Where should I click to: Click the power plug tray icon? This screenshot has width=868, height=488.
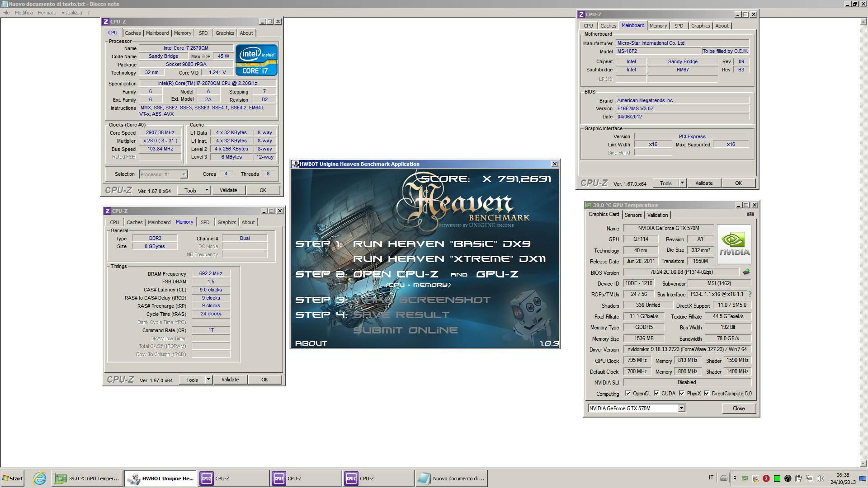click(798, 479)
